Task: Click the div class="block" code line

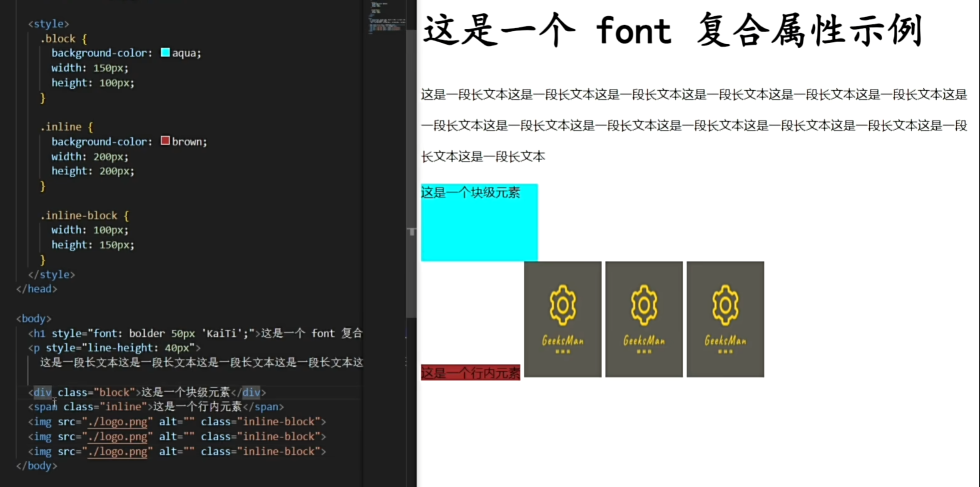Action: [147, 392]
